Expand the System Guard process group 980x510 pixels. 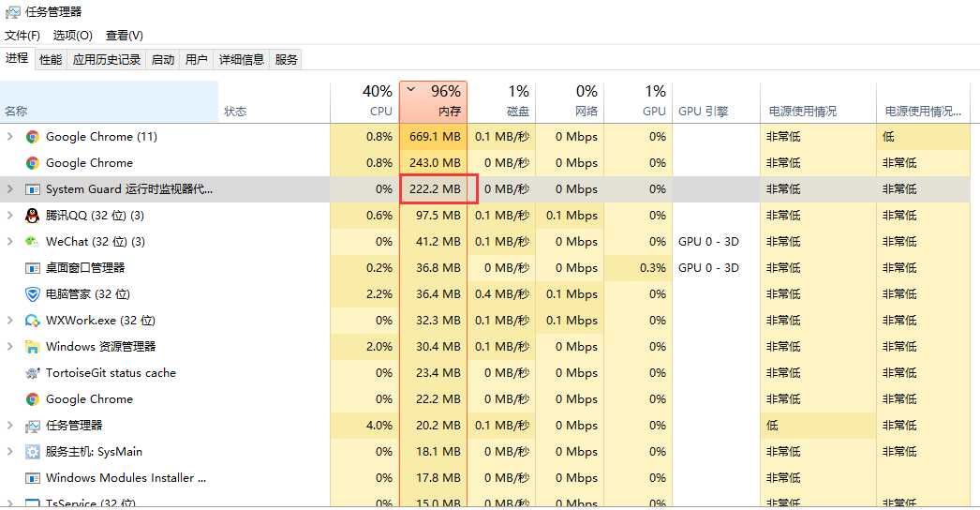coord(10,189)
